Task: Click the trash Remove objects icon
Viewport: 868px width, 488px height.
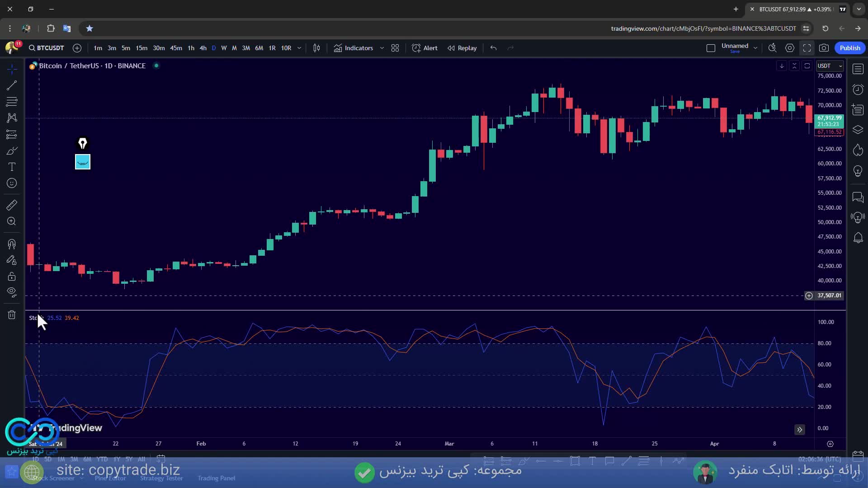Action: tap(12, 315)
